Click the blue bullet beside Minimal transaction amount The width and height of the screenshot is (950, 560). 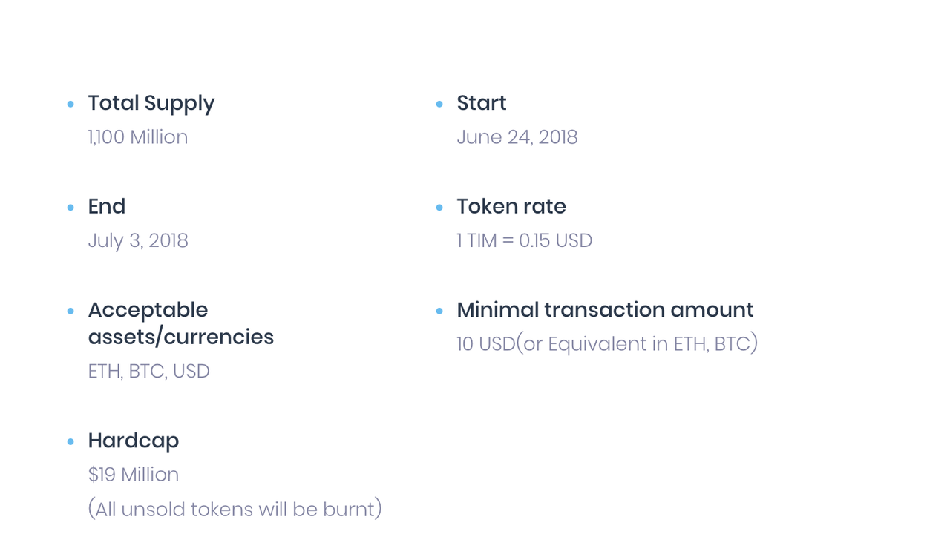pos(439,311)
